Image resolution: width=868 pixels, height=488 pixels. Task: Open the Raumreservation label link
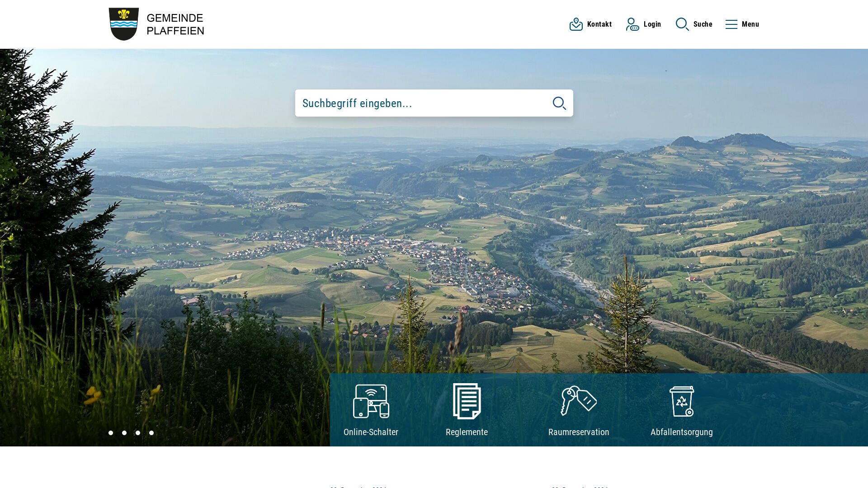[x=579, y=432]
